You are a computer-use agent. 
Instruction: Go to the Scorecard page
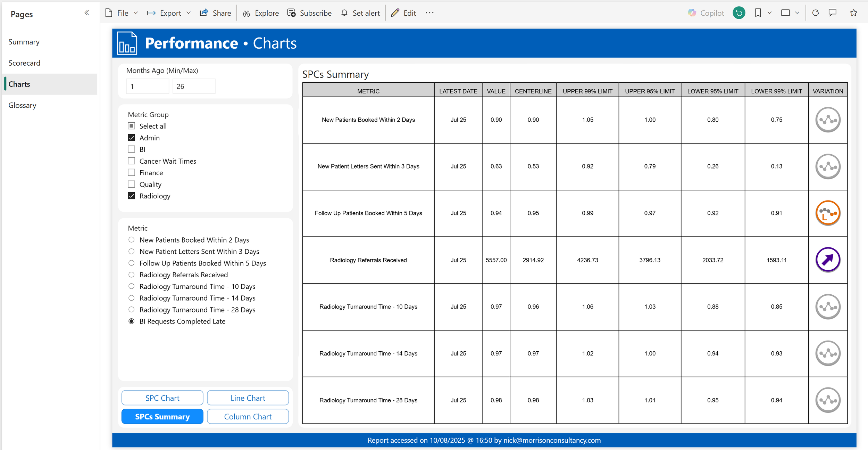click(24, 63)
